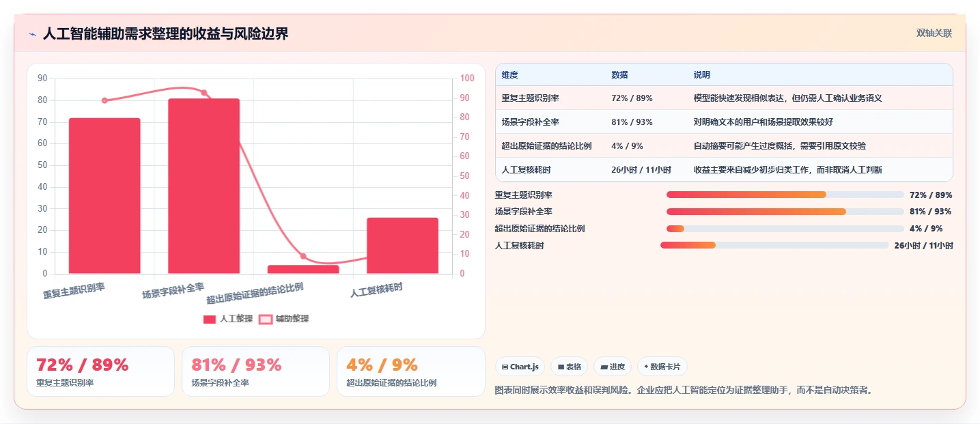Click the 表格 tag pill
The width and height of the screenshot is (980, 424).
tap(569, 367)
